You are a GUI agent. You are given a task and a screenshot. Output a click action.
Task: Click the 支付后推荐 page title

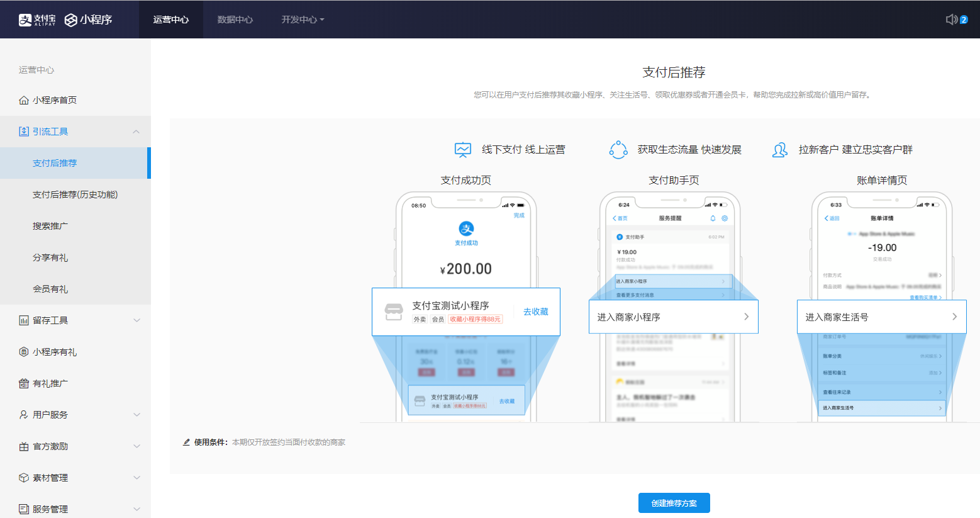tap(674, 72)
